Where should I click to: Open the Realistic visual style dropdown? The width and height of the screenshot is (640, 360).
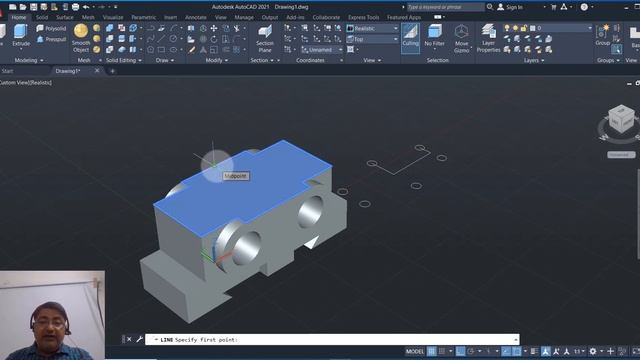(x=372, y=29)
